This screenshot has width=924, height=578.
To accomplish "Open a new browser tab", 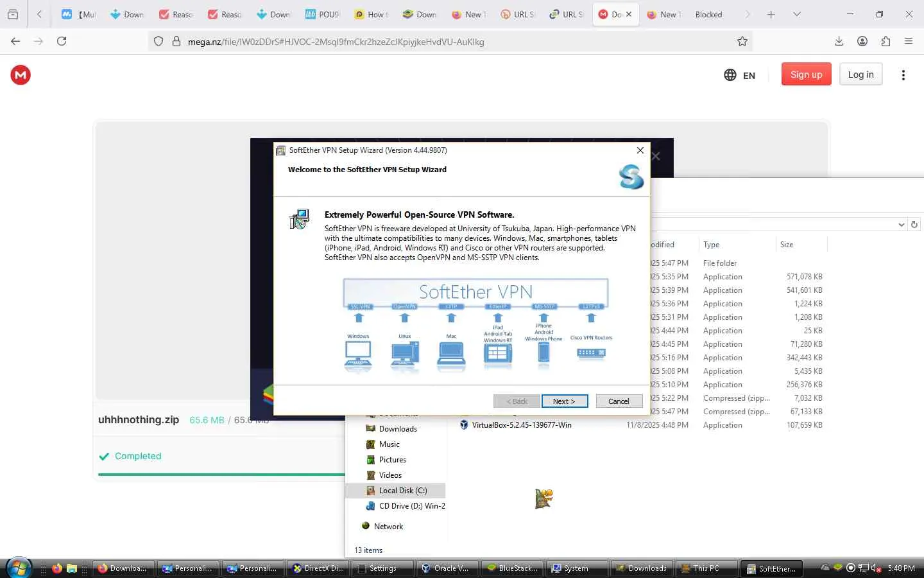I will tap(771, 14).
